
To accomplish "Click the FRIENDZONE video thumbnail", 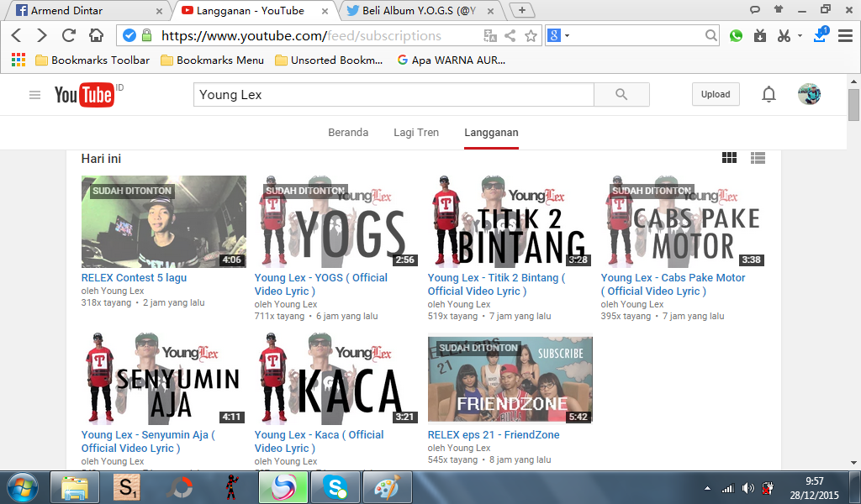I will [510, 378].
